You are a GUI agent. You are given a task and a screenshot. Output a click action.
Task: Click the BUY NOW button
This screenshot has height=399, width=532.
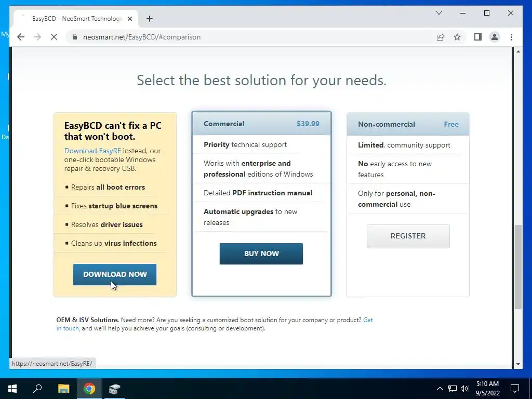pos(261,254)
